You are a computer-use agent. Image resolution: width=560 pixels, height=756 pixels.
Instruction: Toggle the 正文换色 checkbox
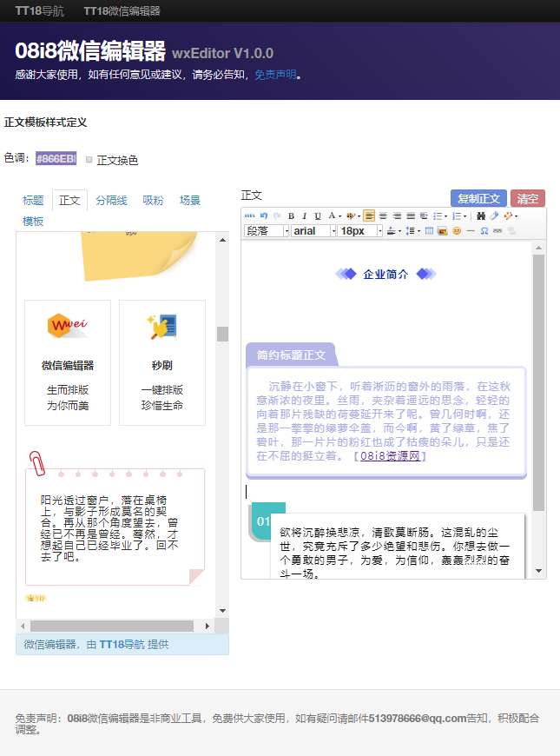(89, 160)
